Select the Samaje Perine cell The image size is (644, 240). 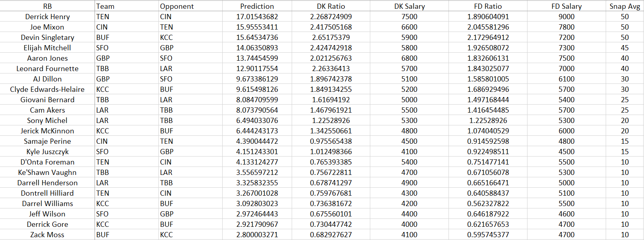tap(47, 141)
